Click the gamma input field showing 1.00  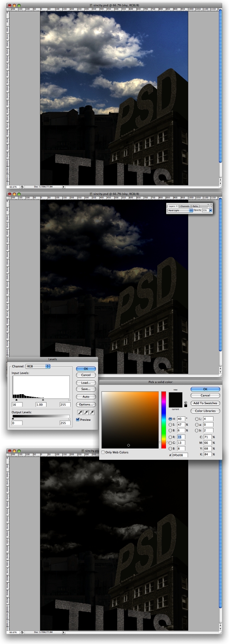pyautogui.click(x=41, y=404)
